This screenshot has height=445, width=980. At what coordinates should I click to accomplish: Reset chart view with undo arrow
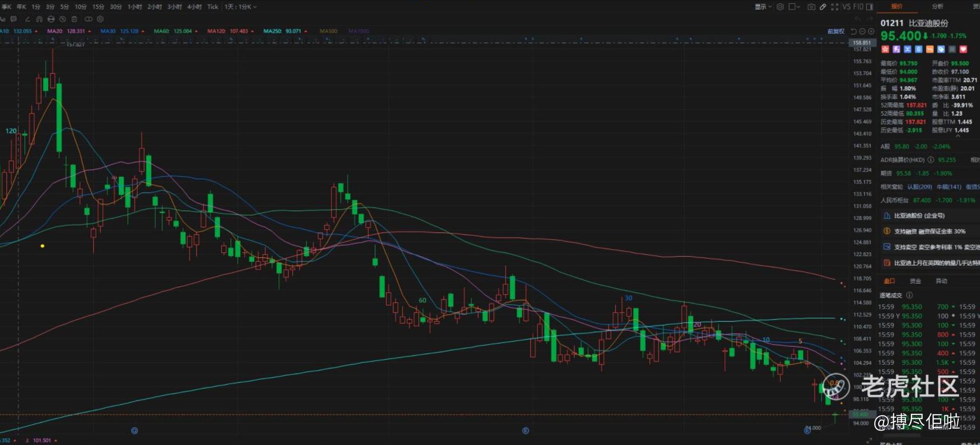click(x=853, y=32)
